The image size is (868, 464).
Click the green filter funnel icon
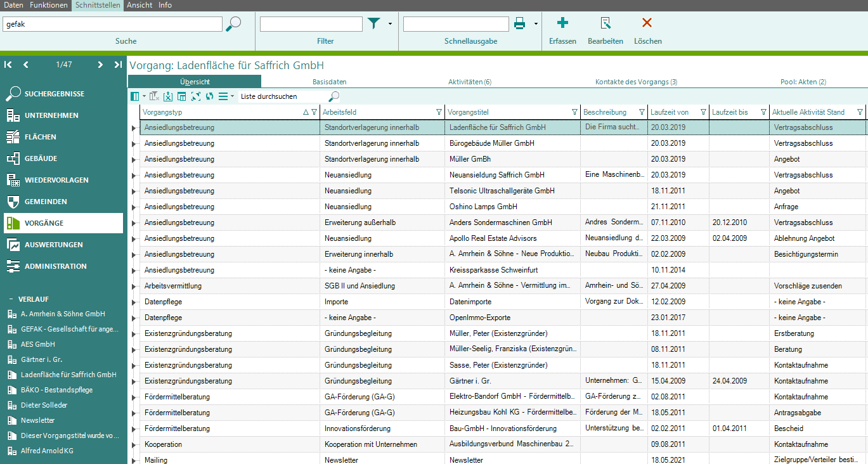pos(374,24)
